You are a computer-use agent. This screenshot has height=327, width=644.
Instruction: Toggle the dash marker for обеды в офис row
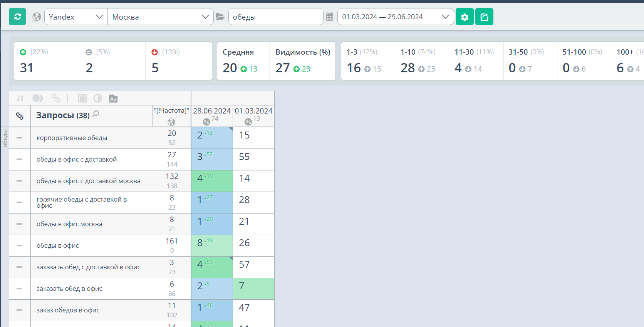coord(20,245)
